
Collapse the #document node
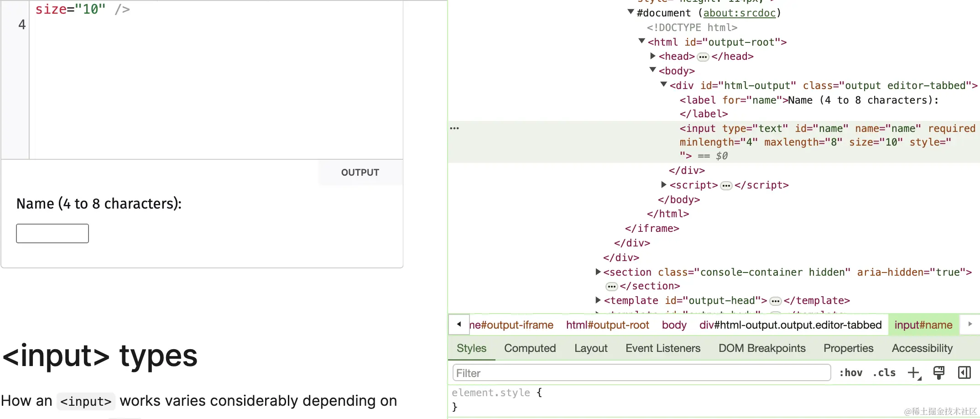[631, 12]
